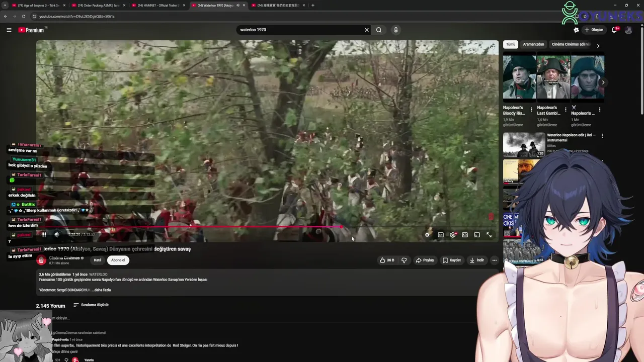This screenshot has width=644, height=362.
Task: Start voice search with microphone icon
Action: (x=396, y=30)
